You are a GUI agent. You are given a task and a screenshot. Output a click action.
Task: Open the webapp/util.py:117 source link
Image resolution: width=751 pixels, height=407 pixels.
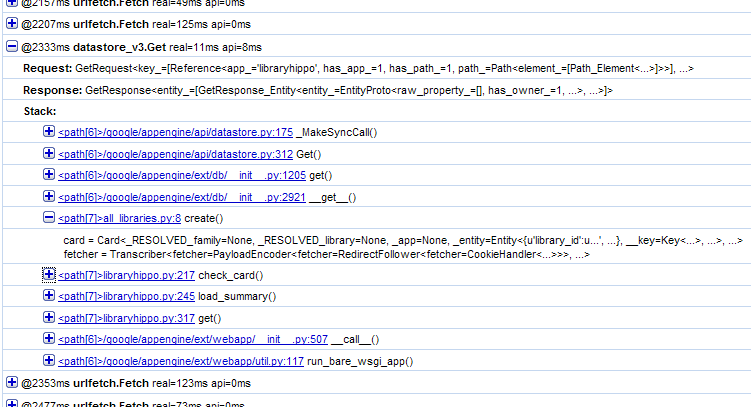[x=181, y=362]
